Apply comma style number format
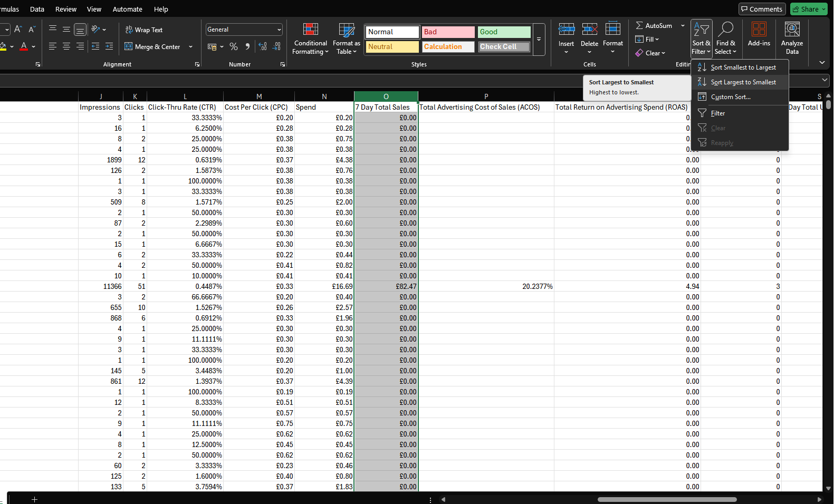The width and height of the screenshot is (834, 504). (247, 47)
